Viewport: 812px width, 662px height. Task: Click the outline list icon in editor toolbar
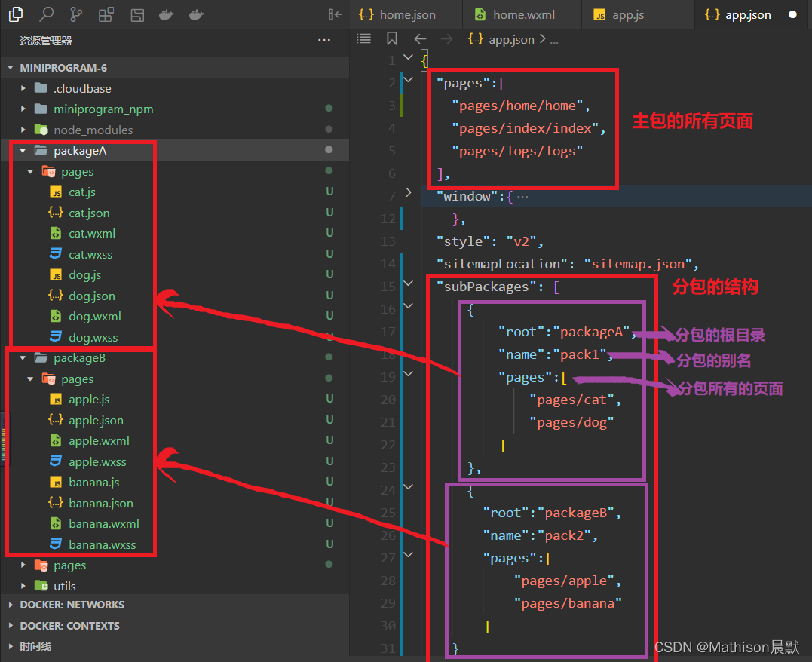[x=364, y=38]
